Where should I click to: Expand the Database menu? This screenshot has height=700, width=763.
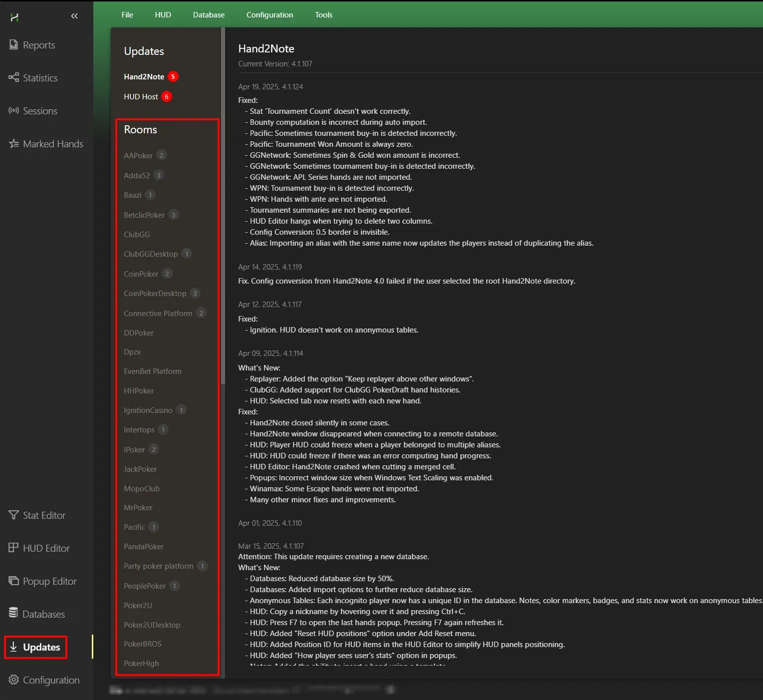tap(209, 15)
